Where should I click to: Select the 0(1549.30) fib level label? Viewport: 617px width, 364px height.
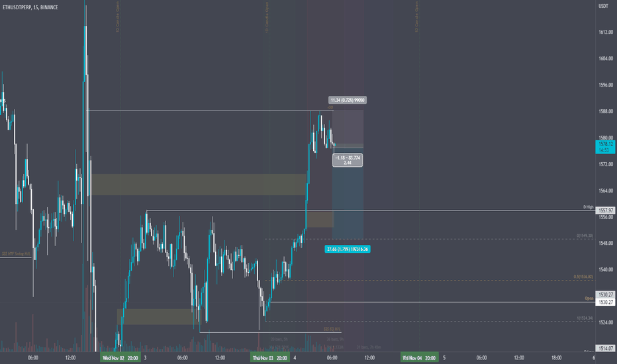(585, 236)
